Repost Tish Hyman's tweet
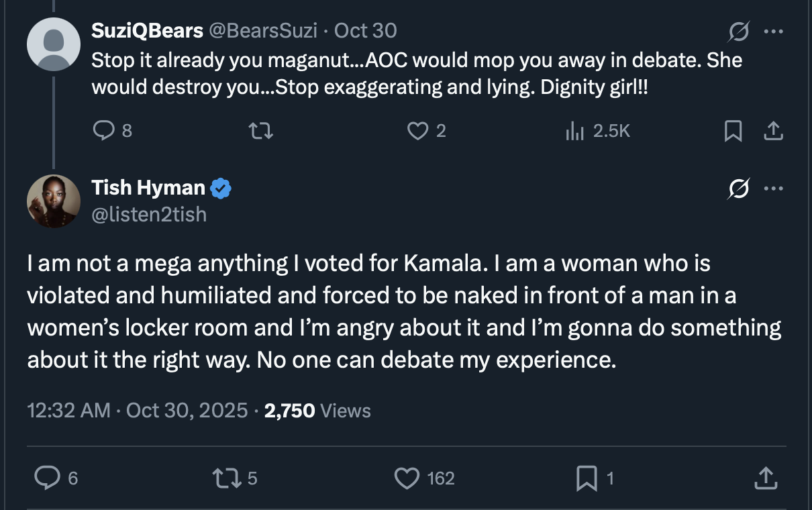The image size is (812, 510). pyautogui.click(x=223, y=478)
